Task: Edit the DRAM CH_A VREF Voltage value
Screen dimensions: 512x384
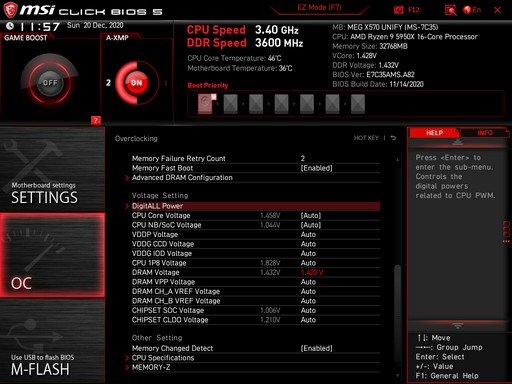Action: click(308, 291)
